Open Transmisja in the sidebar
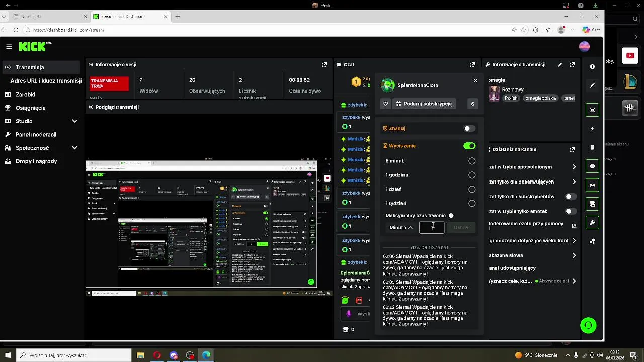This screenshot has height=362, width=644. point(40,67)
